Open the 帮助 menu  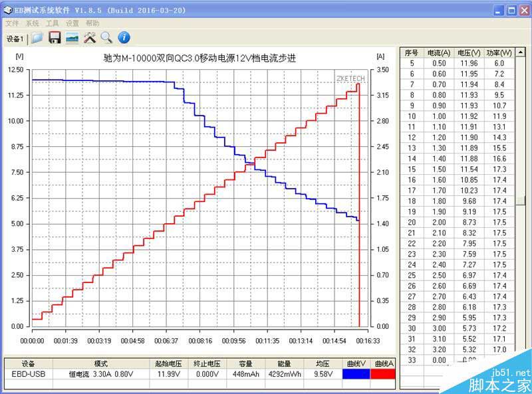point(92,23)
